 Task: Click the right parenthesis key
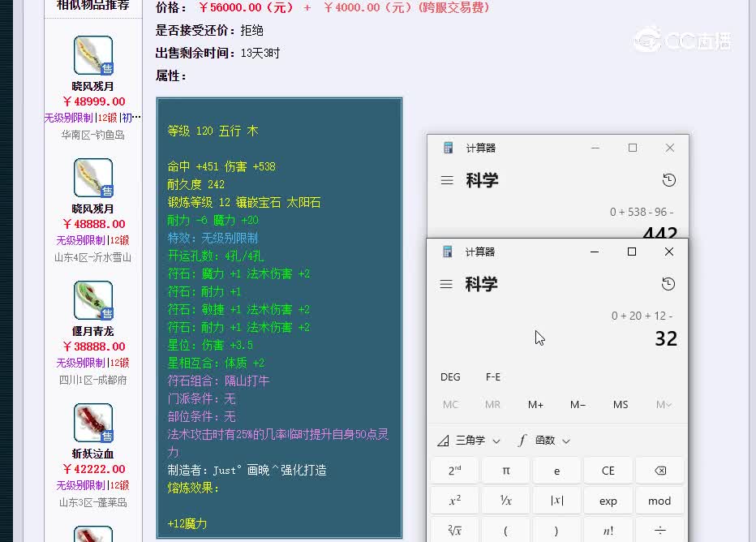tap(557, 531)
